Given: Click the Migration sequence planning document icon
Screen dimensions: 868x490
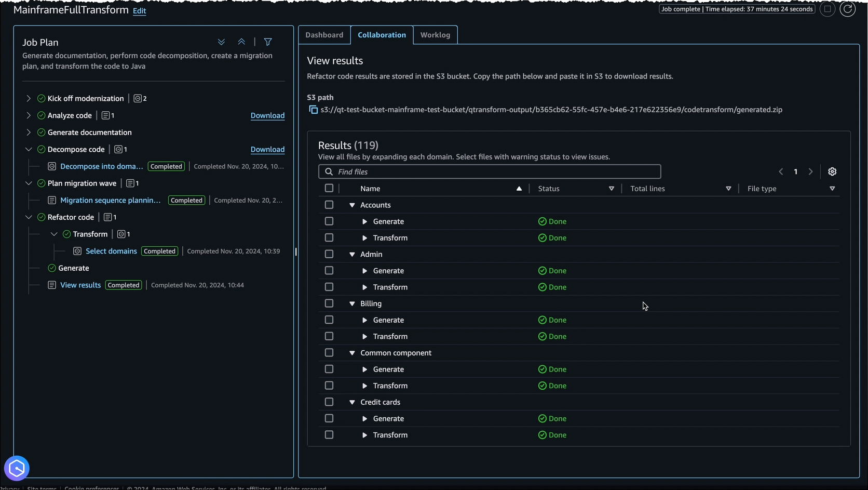Looking at the screenshot, I should click(52, 200).
